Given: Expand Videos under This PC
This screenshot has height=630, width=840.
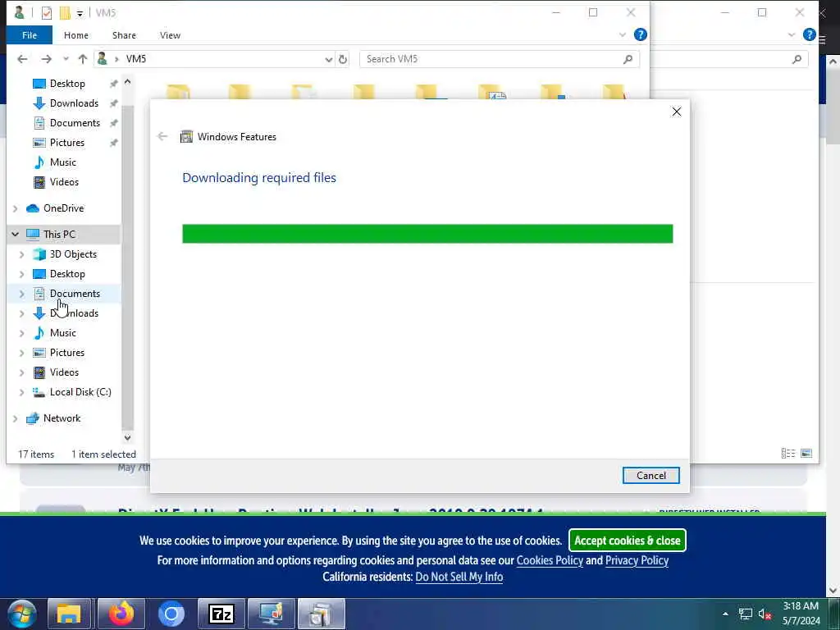Looking at the screenshot, I should click(x=21, y=372).
